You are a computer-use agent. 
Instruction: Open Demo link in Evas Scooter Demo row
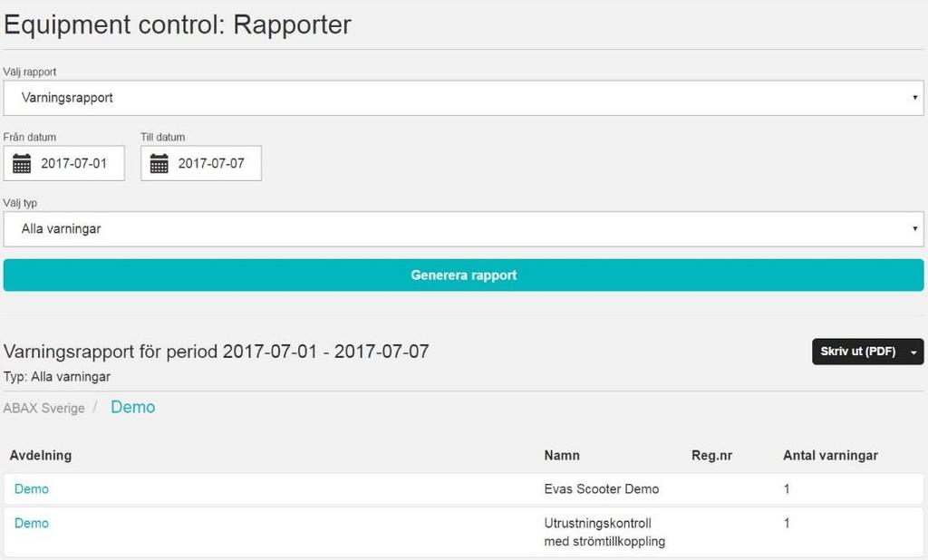coord(32,489)
